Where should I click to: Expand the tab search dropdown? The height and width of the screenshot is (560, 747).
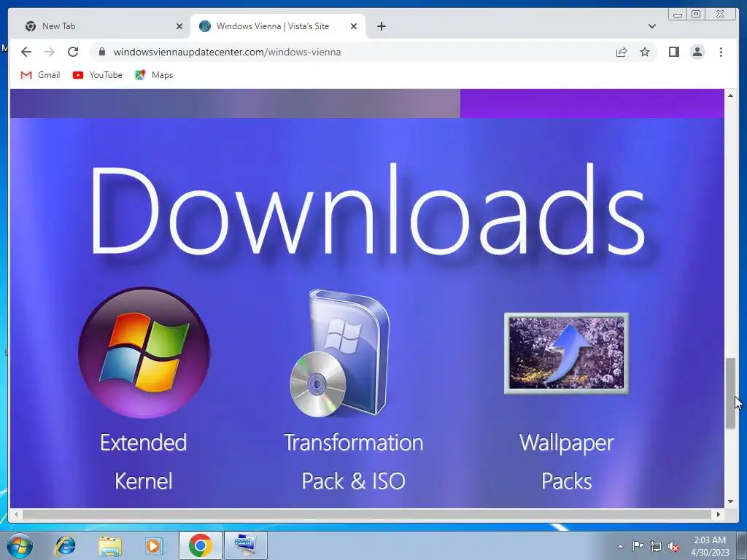[651, 26]
